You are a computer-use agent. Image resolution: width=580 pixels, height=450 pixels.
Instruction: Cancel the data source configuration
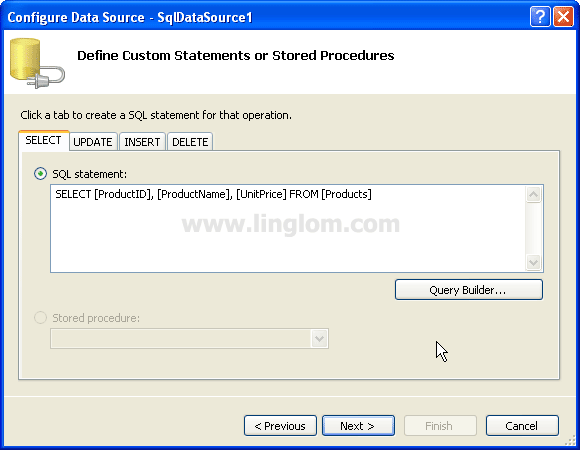522,426
